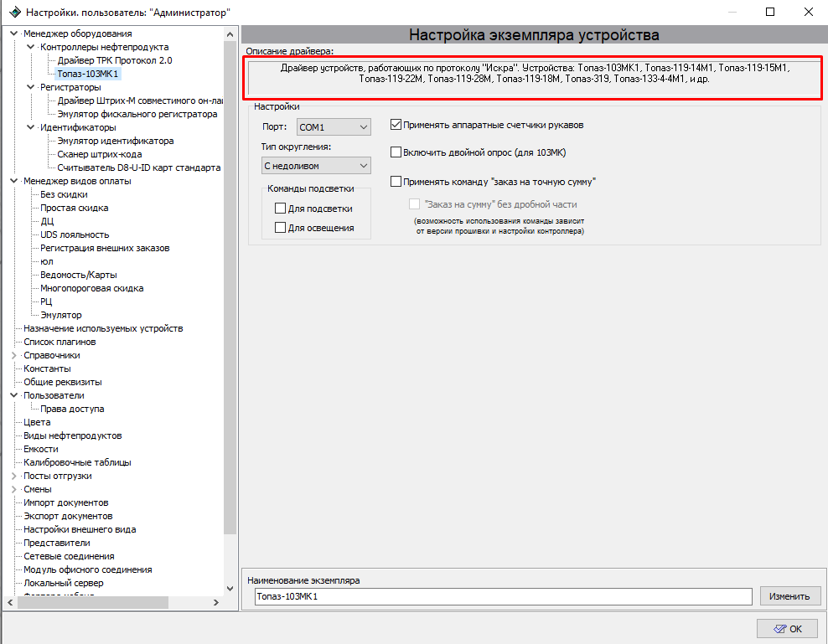
Task: Open "Представители" in the tree
Action: [57, 544]
